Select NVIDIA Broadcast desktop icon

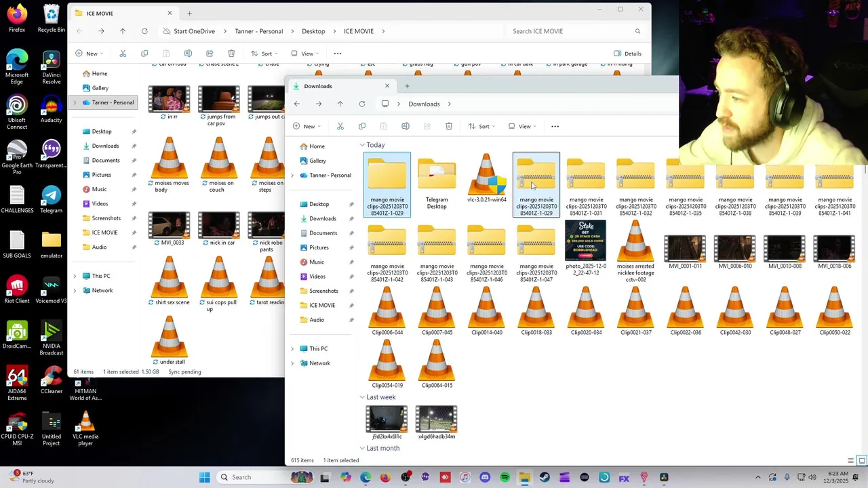(52, 338)
